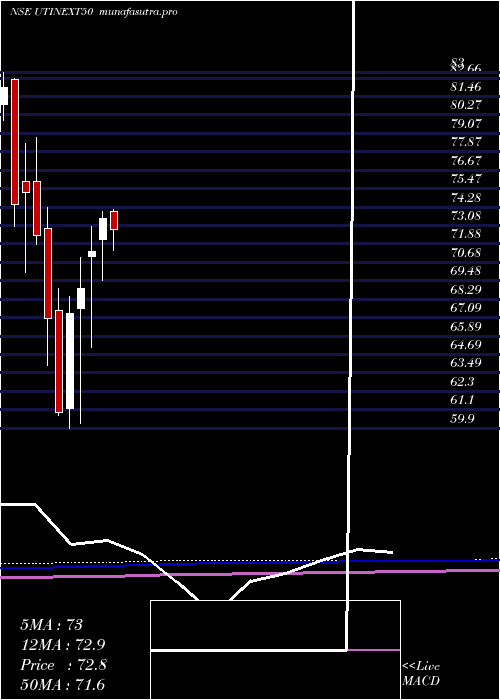Click the 50MA : 71.6 value
The height and width of the screenshot is (700, 500).
tap(62, 685)
